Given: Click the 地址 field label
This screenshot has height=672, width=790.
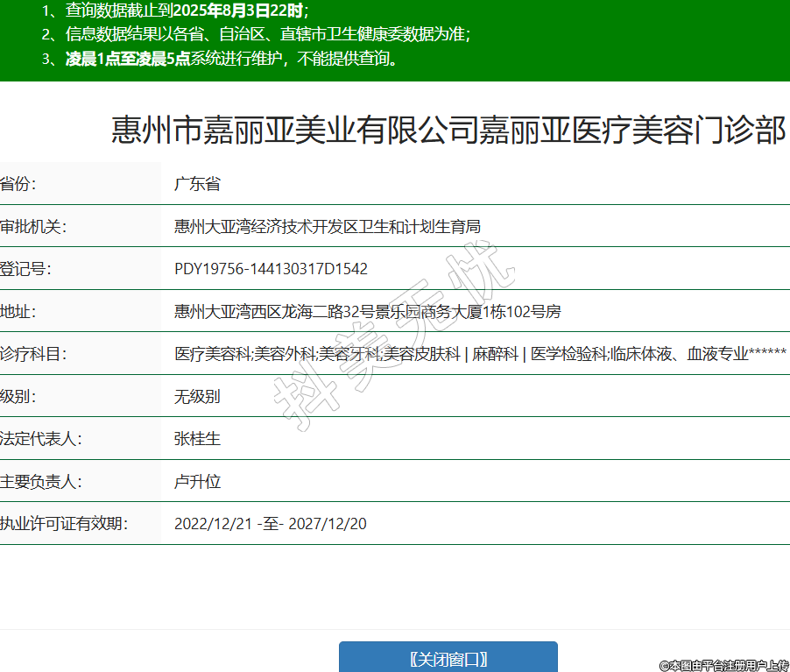Looking at the screenshot, I should coord(18,311).
